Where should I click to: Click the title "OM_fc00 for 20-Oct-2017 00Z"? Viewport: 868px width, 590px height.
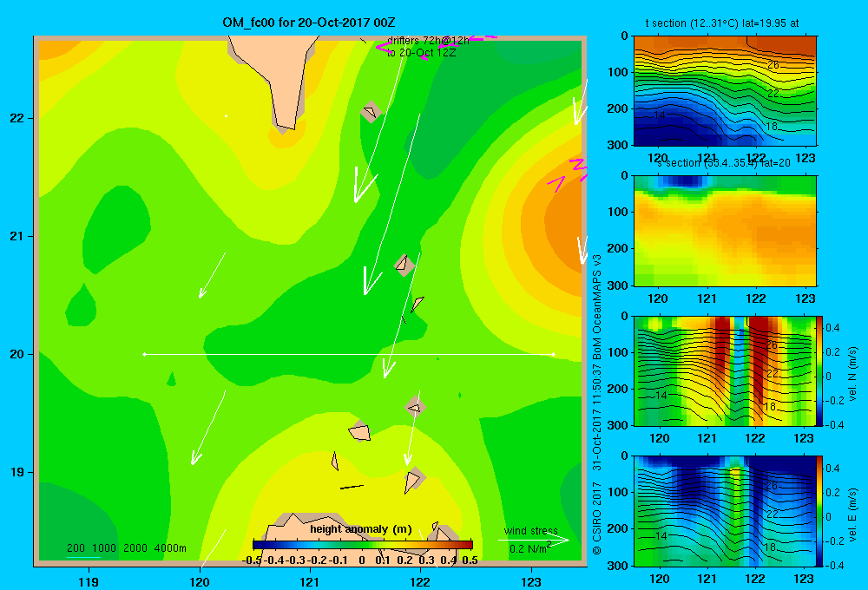point(309,23)
